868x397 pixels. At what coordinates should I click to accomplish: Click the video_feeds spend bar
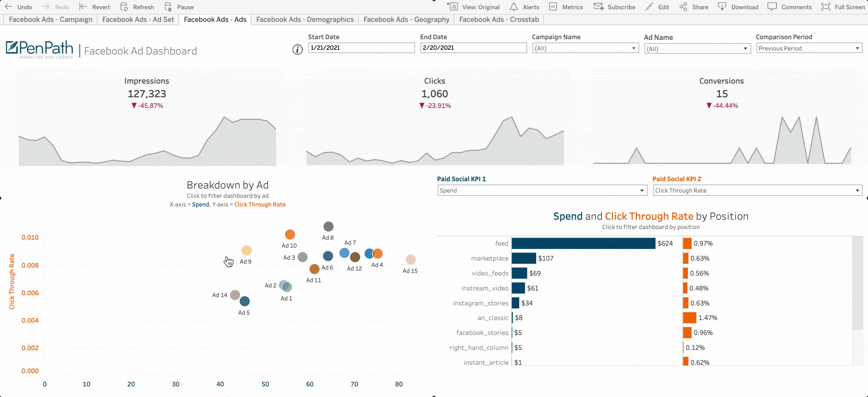[x=519, y=273]
